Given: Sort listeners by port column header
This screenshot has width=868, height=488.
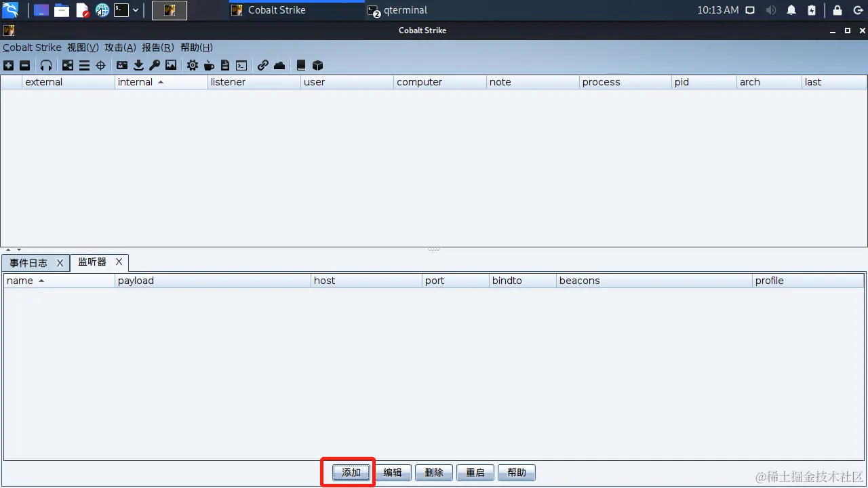Looking at the screenshot, I should coord(456,281).
